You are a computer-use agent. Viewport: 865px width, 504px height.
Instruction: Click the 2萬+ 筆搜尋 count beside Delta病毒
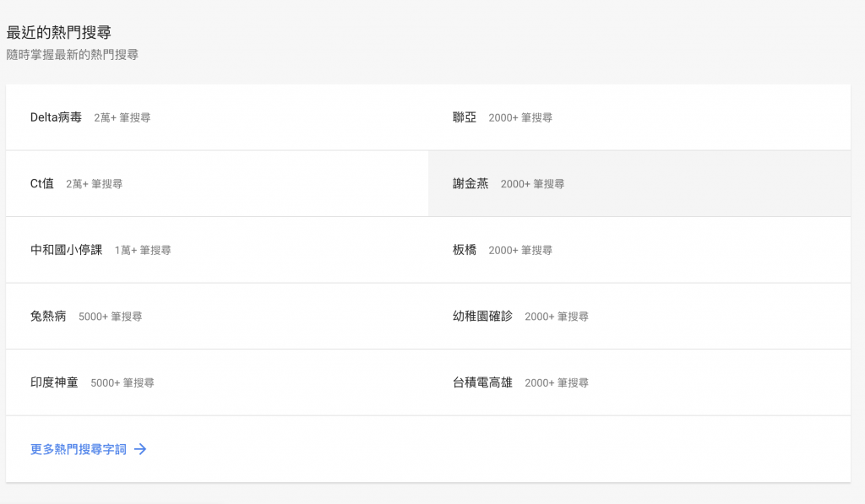[x=122, y=117]
